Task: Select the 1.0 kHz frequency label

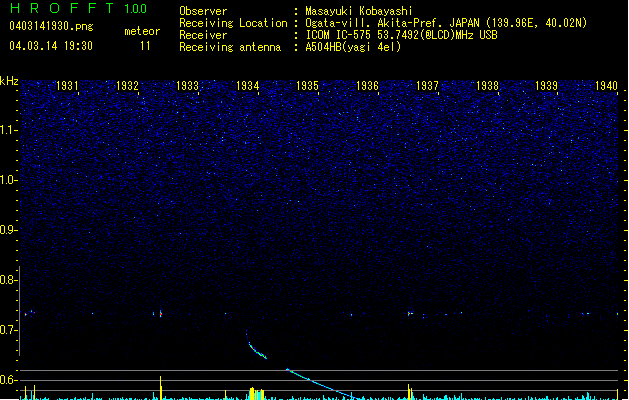Action: click(x=9, y=180)
